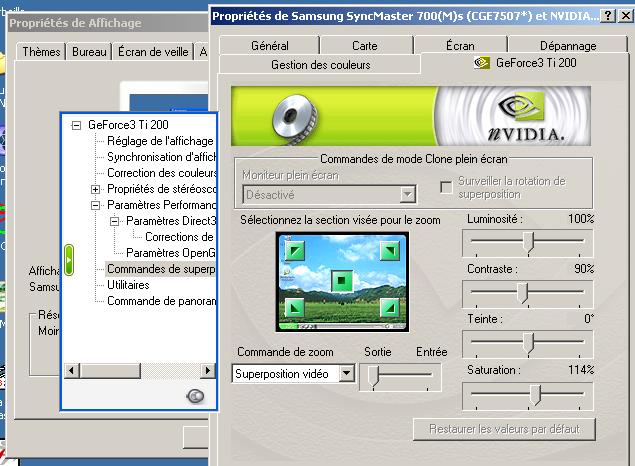Click the top-left zoom corner arrow
This screenshot has height=466, width=635.
(294, 251)
